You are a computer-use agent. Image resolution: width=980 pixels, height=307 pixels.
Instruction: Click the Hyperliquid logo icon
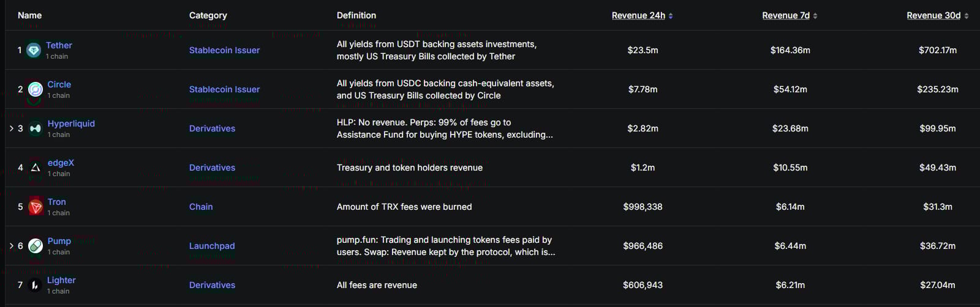(x=36, y=128)
